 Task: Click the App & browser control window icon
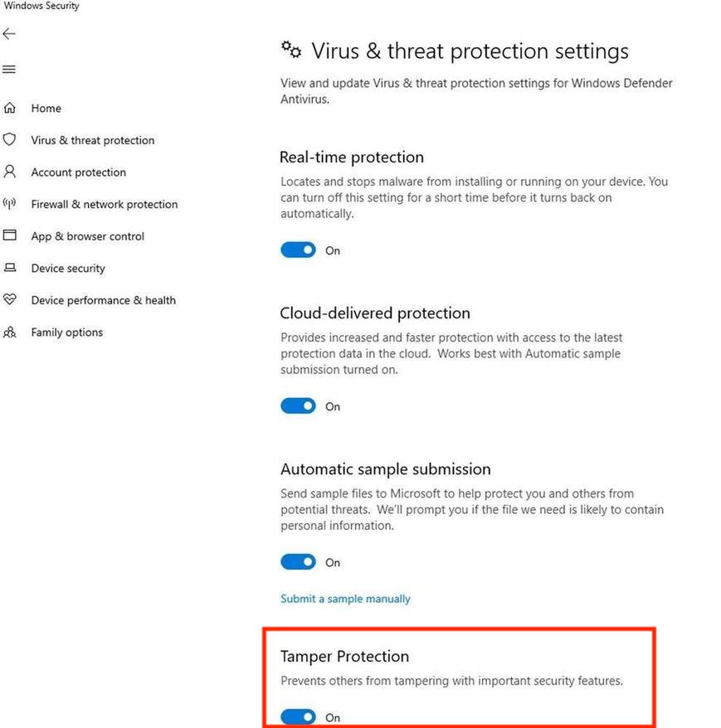click(x=10, y=235)
